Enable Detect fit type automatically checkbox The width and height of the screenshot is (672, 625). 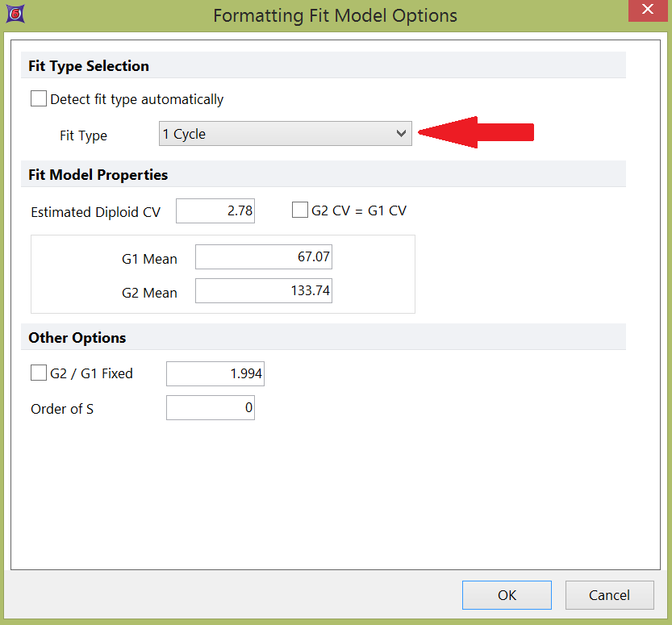point(39,99)
